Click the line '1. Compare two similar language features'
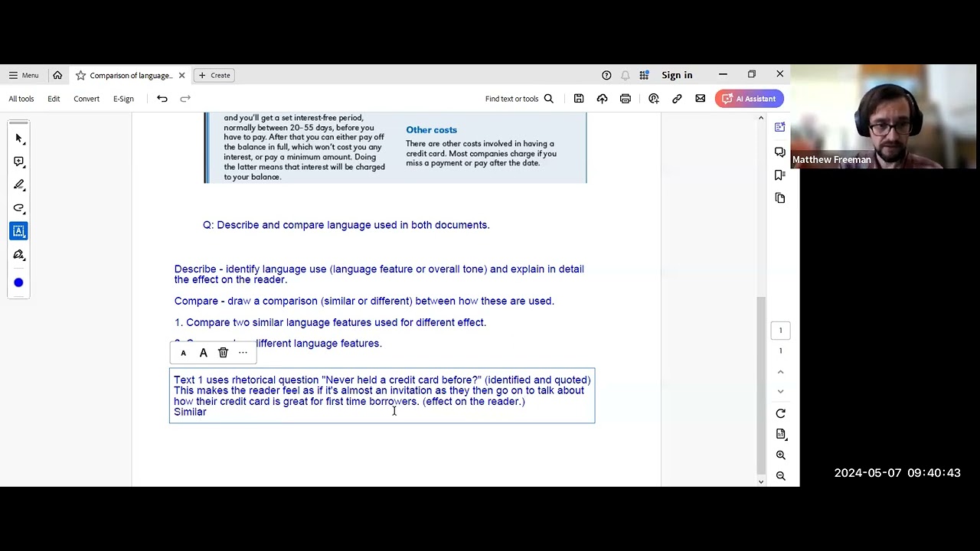The image size is (980, 551). [330, 322]
